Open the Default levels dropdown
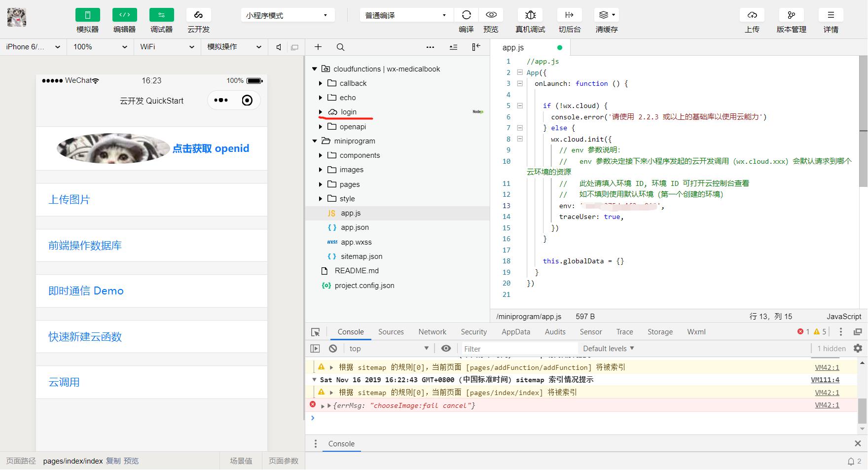 click(608, 349)
